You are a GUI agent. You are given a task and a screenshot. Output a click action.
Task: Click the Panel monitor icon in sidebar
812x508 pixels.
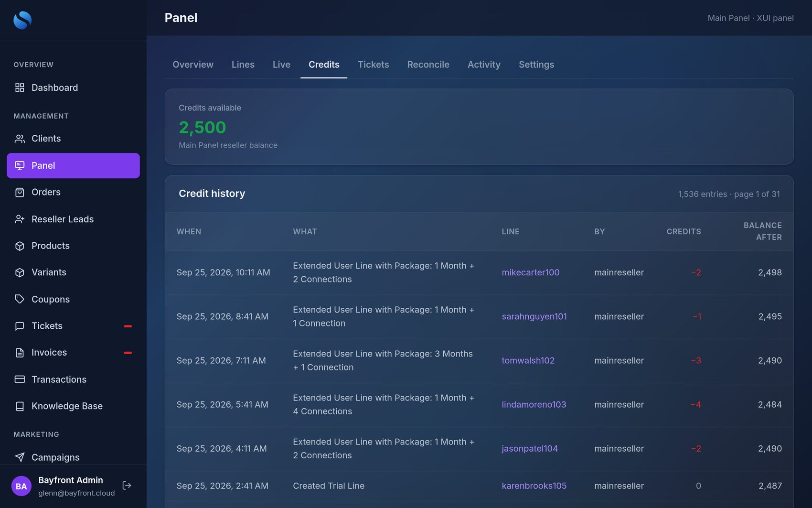(20, 165)
